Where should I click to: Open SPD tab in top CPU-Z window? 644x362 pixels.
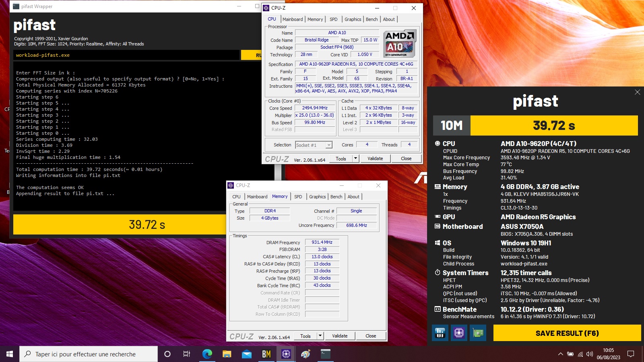(334, 19)
